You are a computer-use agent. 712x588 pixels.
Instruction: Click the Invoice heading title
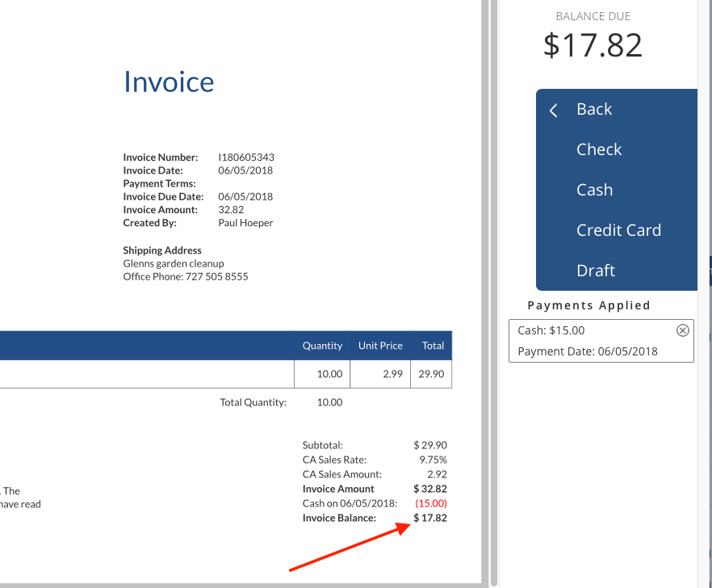point(168,82)
